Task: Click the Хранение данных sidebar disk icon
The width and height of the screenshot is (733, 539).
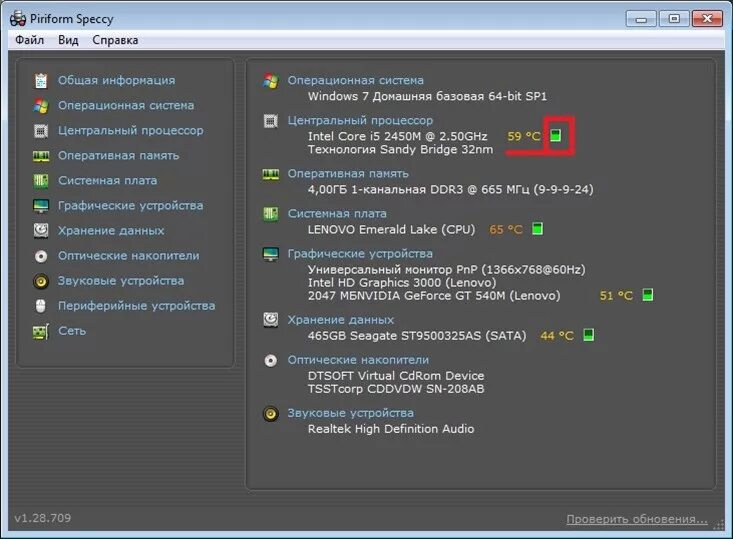Action: (41, 230)
